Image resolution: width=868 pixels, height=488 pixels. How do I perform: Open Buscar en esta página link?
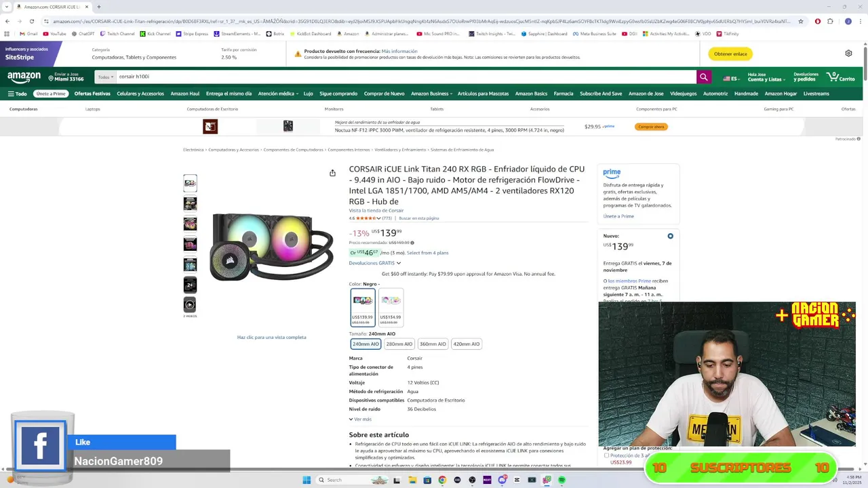click(418, 218)
